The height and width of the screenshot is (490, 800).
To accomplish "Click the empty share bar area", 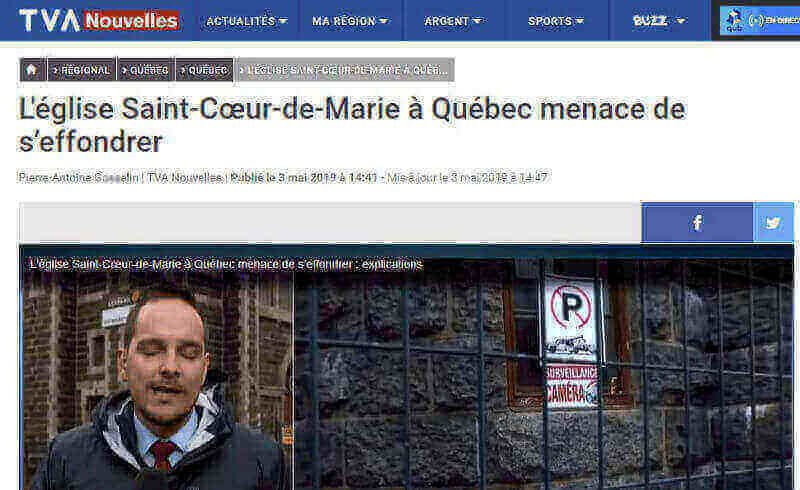I will pos(330,222).
